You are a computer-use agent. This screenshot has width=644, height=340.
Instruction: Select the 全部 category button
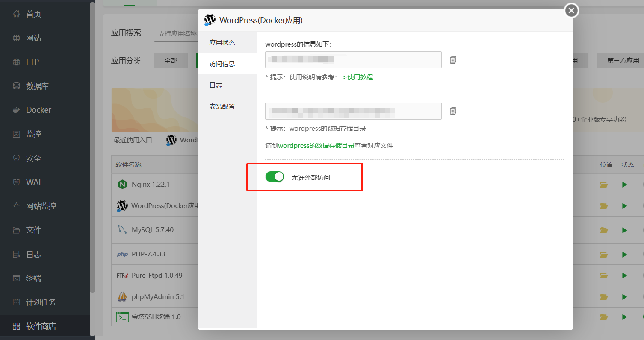171,61
